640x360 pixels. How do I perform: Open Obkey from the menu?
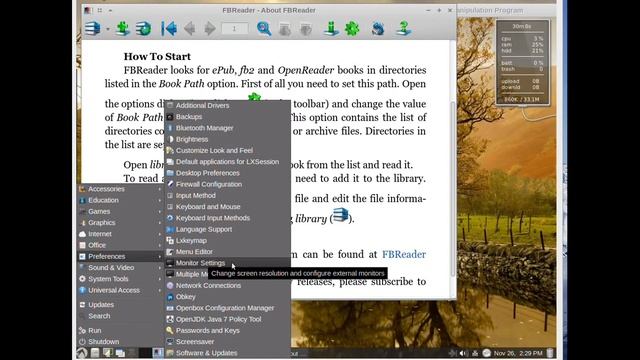[228, 297]
